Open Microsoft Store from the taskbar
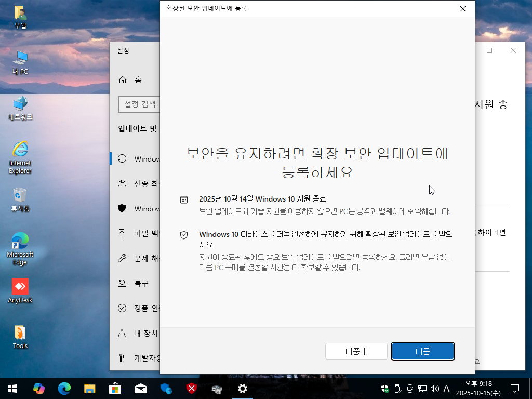Viewport: 532px width, 399px height. pos(115,389)
